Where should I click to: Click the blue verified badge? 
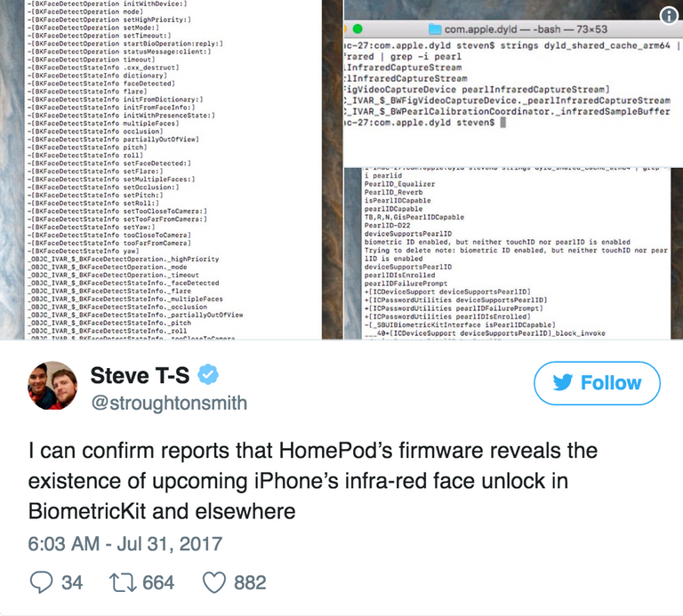click(x=208, y=374)
